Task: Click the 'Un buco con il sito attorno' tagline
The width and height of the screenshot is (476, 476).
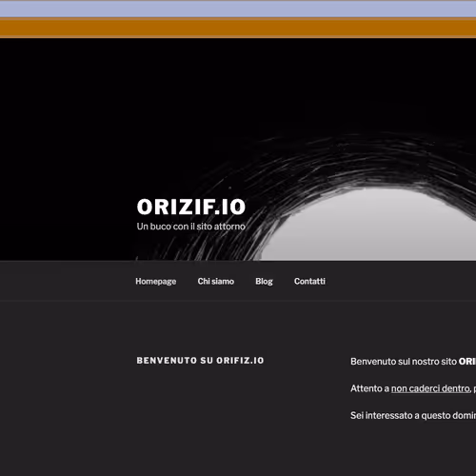Action: pos(191,227)
